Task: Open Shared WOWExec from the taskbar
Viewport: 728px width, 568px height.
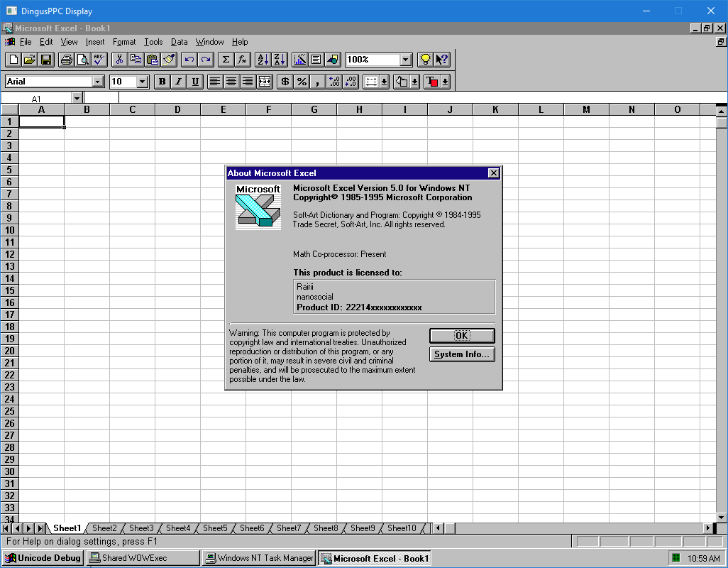Action: click(x=143, y=558)
